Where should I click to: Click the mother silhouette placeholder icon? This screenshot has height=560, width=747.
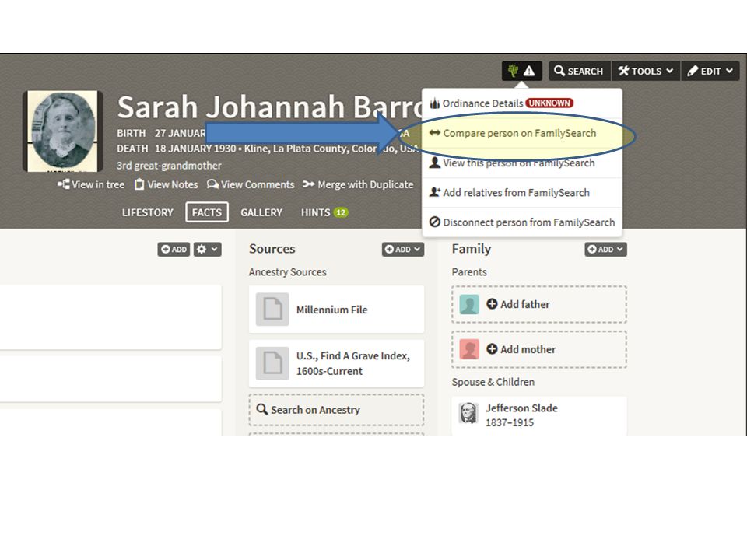point(469,349)
